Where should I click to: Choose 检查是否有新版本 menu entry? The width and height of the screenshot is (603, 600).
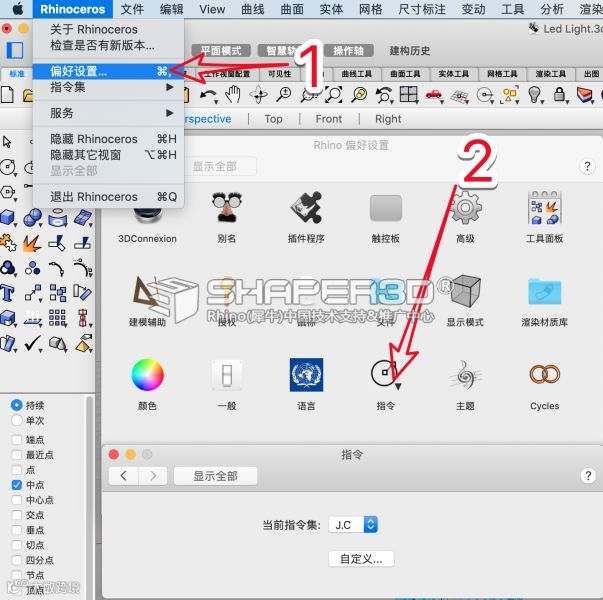pos(108,45)
